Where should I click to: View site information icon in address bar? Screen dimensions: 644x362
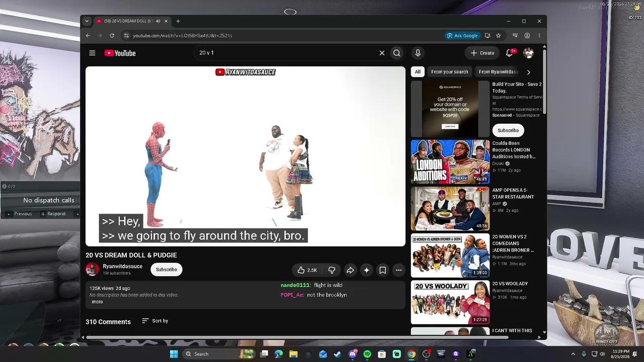click(126, 36)
